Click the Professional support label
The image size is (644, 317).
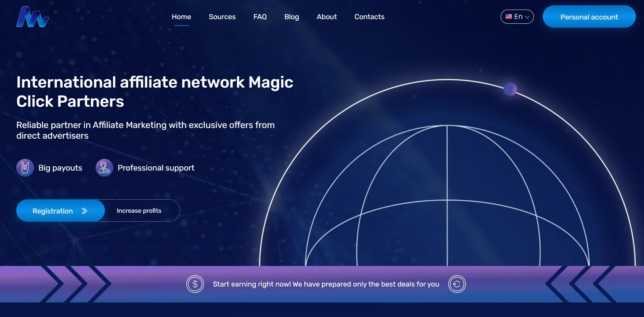point(156,168)
